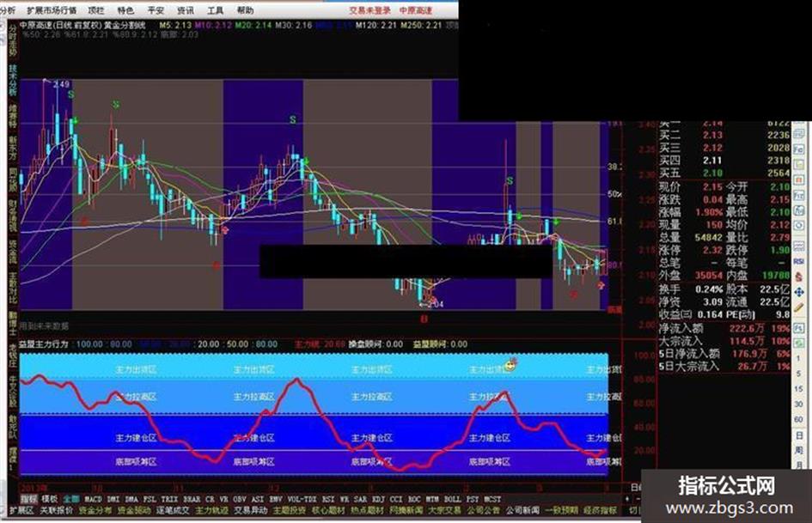Image resolution: width=812 pixels, height=523 pixels.
Task: Open the 扩展市场行情 menu
Action: click(x=52, y=9)
